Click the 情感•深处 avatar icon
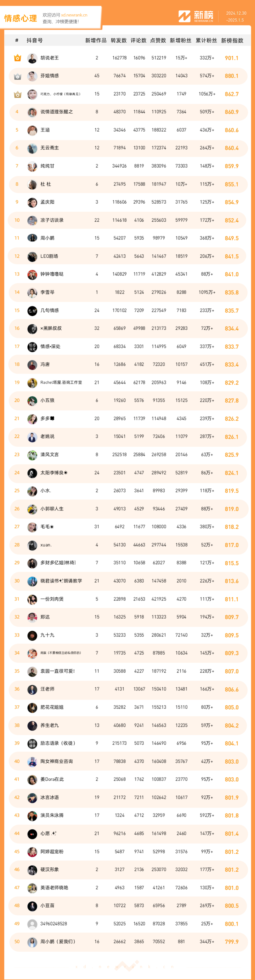The height and width of the screenshot is (980, 255). pos(32,347)
